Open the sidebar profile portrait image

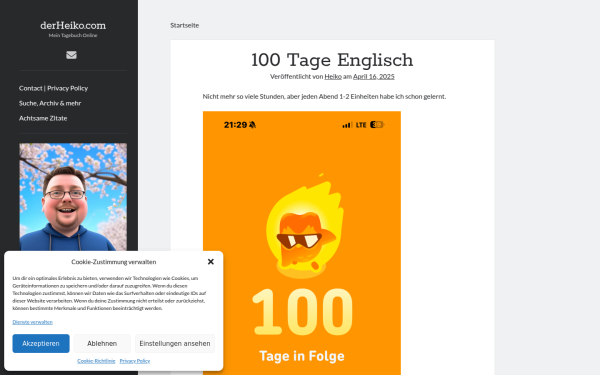73,197
